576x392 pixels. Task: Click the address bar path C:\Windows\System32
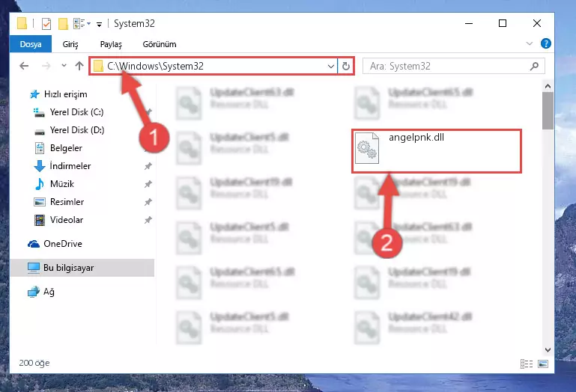coord(155,66)
